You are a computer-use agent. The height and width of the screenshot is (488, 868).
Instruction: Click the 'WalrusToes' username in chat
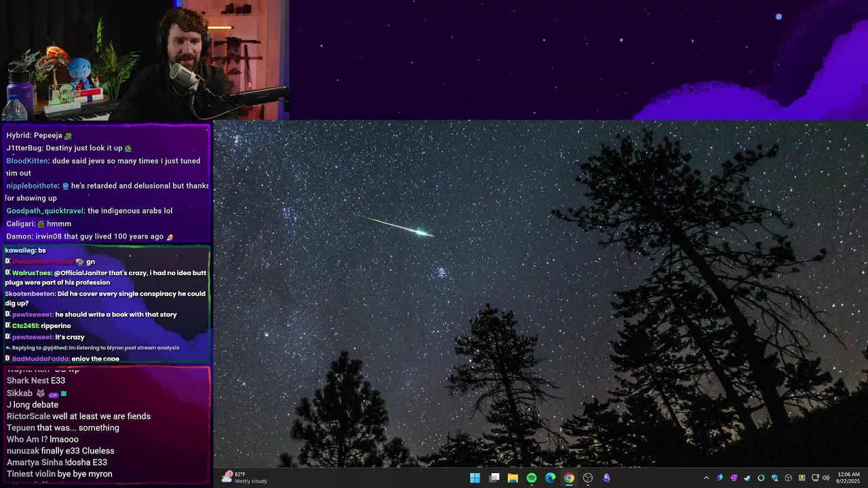tap(31, 272)
